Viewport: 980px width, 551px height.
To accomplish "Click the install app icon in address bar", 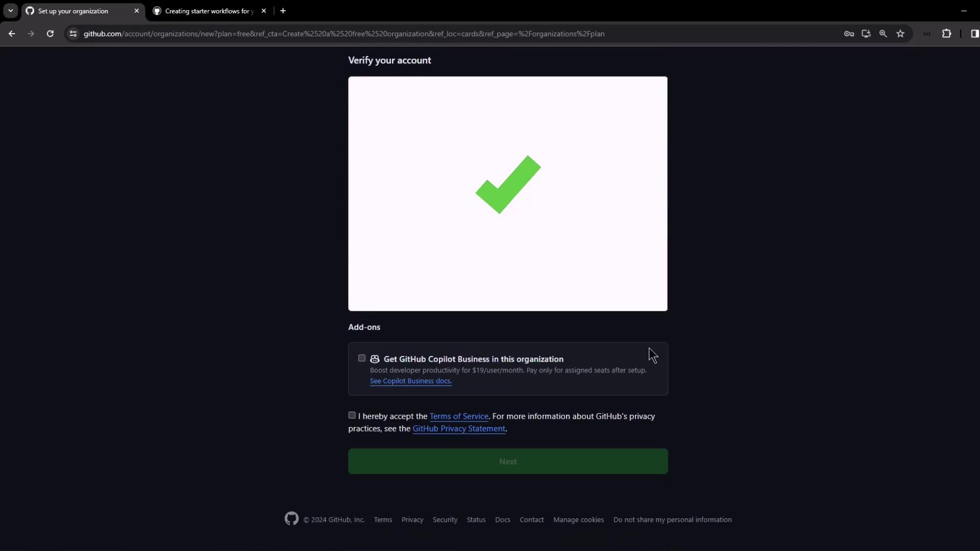I will tap(866, 34).
